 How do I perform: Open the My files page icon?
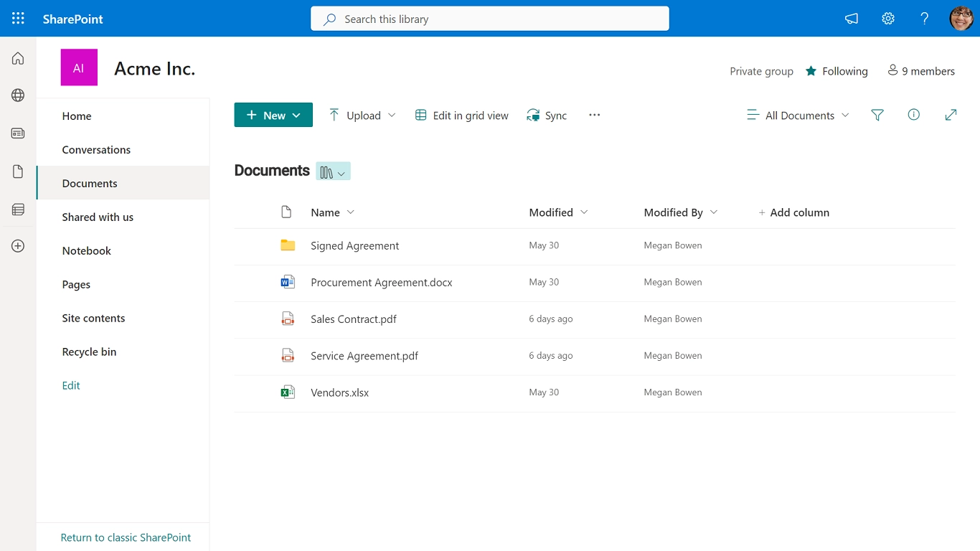coord(18,171)
